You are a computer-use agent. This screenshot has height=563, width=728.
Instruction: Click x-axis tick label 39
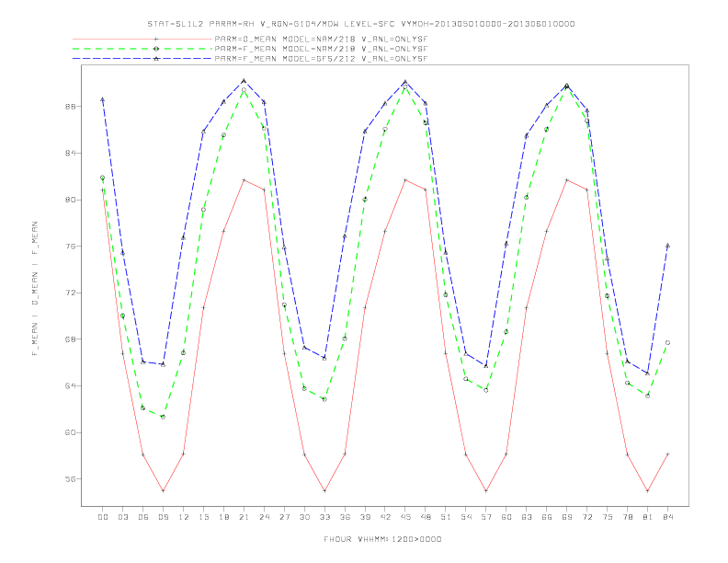click(x=365, y=517)
